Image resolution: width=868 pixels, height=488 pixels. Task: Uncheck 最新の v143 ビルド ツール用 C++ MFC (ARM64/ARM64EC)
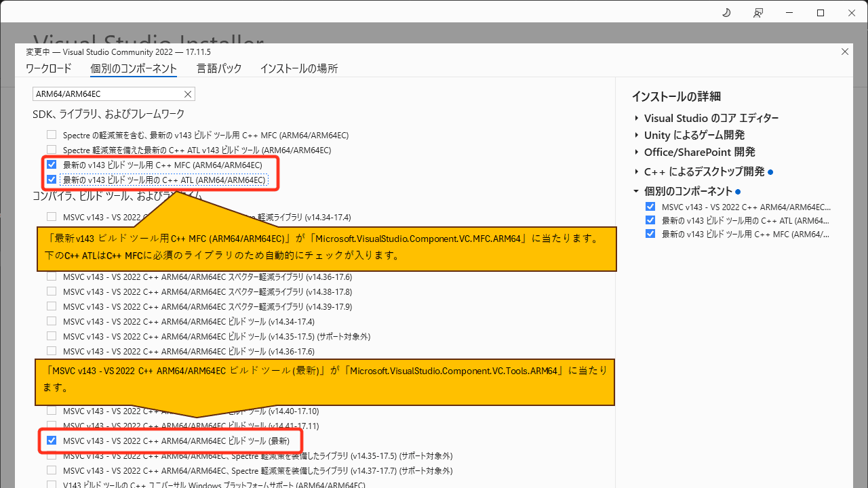[52, 164]
